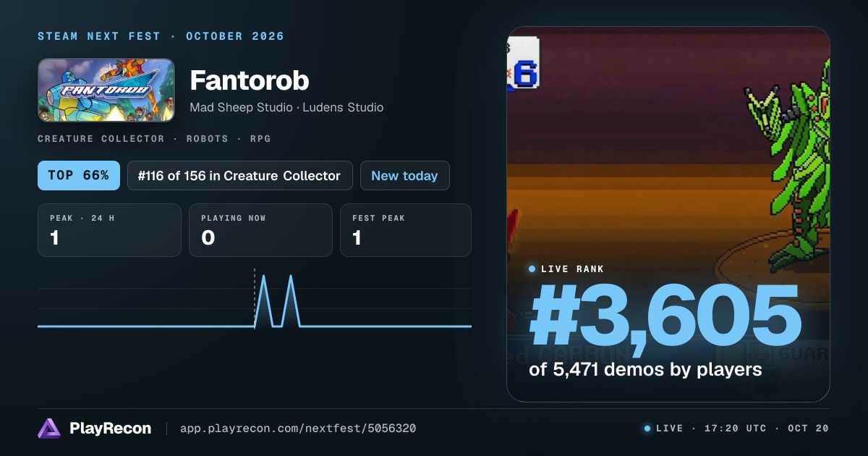Click the #3,605 live rank number

pos(665,316)
